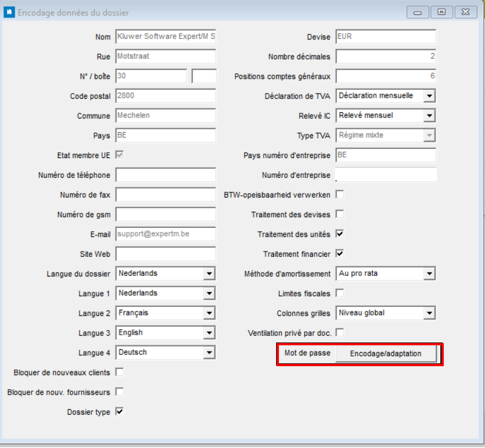Select the Nombre décimales field
This screenshot has width=485, height=448.
pos(386,56)
